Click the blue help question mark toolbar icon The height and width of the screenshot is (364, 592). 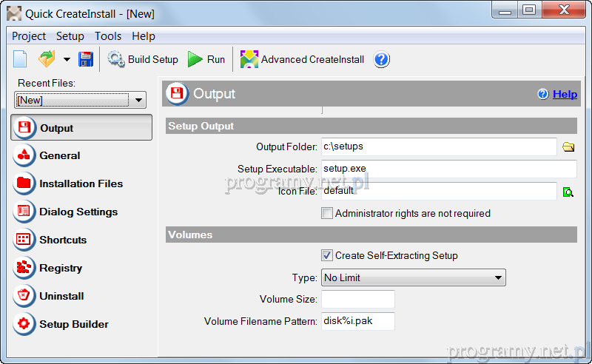click(381, 59)
